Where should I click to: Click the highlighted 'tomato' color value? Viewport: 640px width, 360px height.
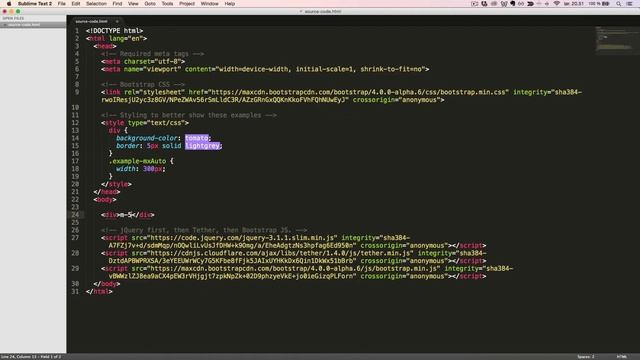click(x=197, y=138)
